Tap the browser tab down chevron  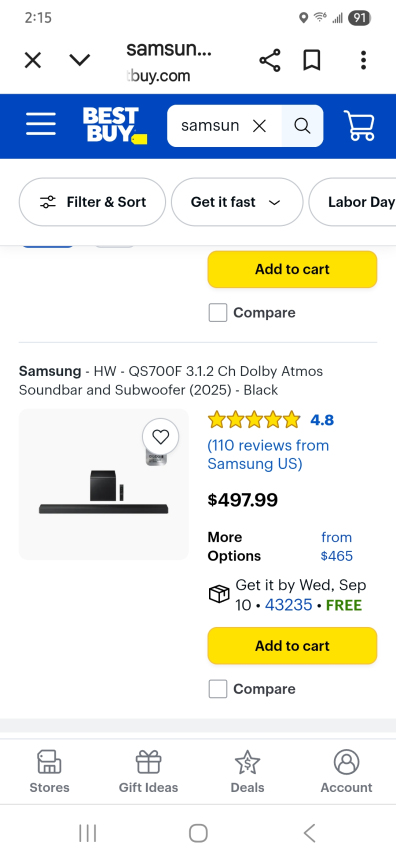[80, 60]
